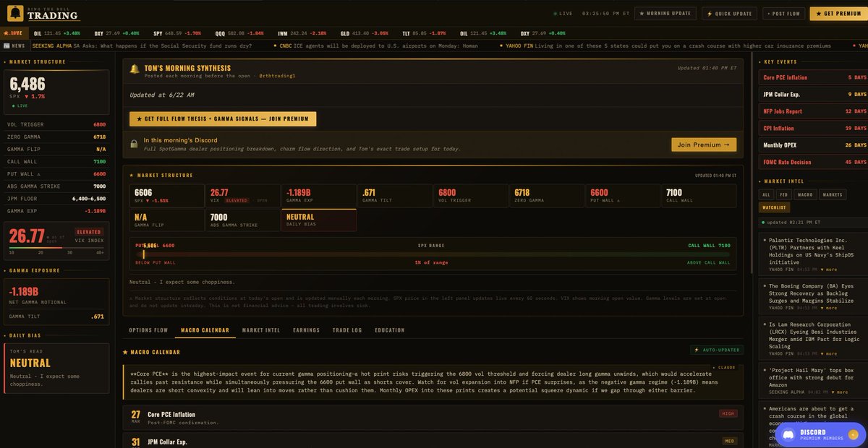The height and width of the screenshot is (448, 868).
Task: Click the AUTO-UPDATED badge in Macro Calendar
Action: pos(716,350)
